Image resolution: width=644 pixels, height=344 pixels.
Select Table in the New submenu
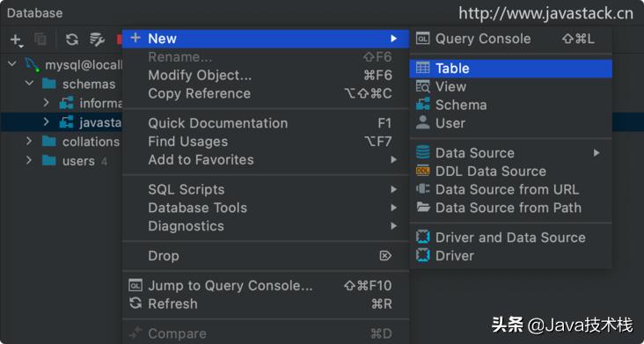click(511, 68)
